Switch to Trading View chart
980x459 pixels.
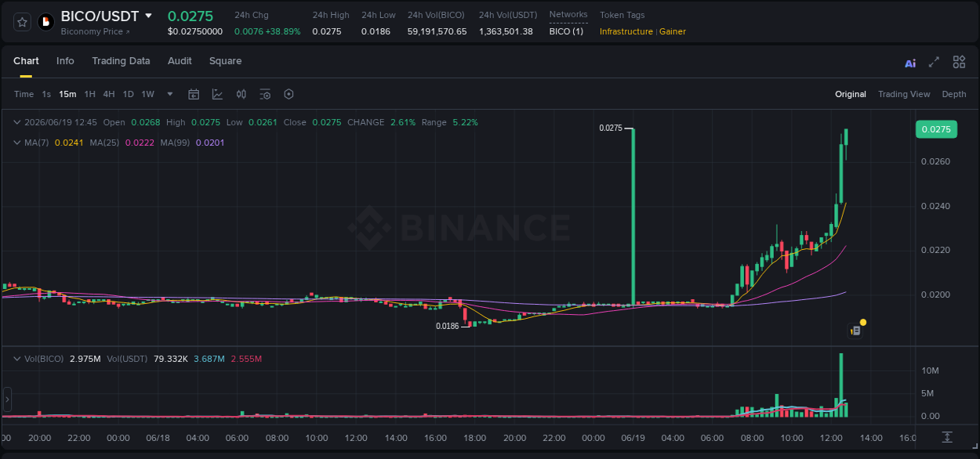pyautogui.click(x=904, y=94)
